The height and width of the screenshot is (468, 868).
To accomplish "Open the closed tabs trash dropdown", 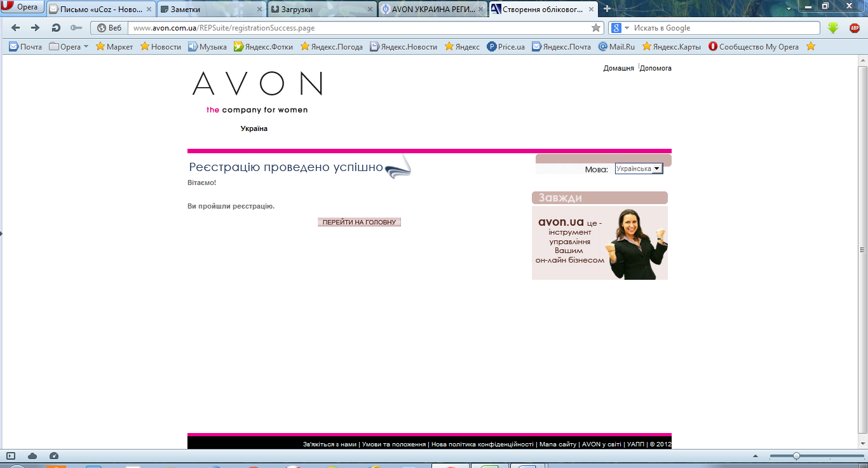I will 790,8.
